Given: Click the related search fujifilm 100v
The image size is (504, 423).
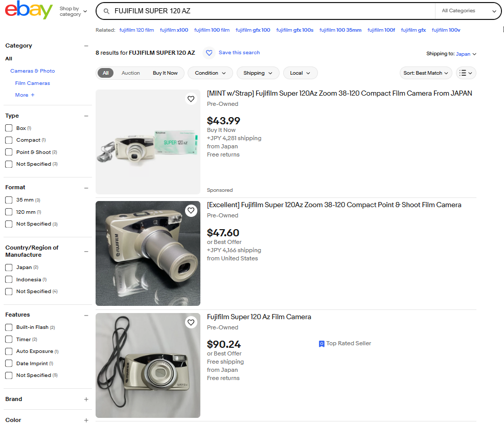Looking at the screenshot, I should tap(446, 30).
